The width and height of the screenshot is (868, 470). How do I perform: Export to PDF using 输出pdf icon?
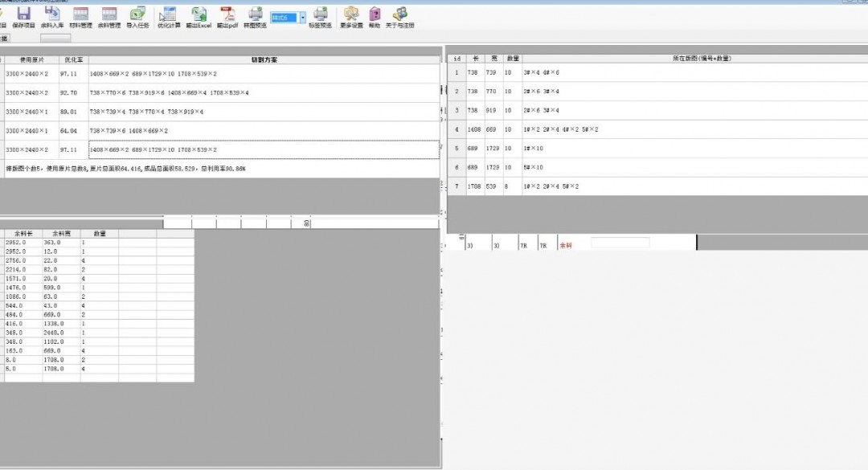(227, 16)
